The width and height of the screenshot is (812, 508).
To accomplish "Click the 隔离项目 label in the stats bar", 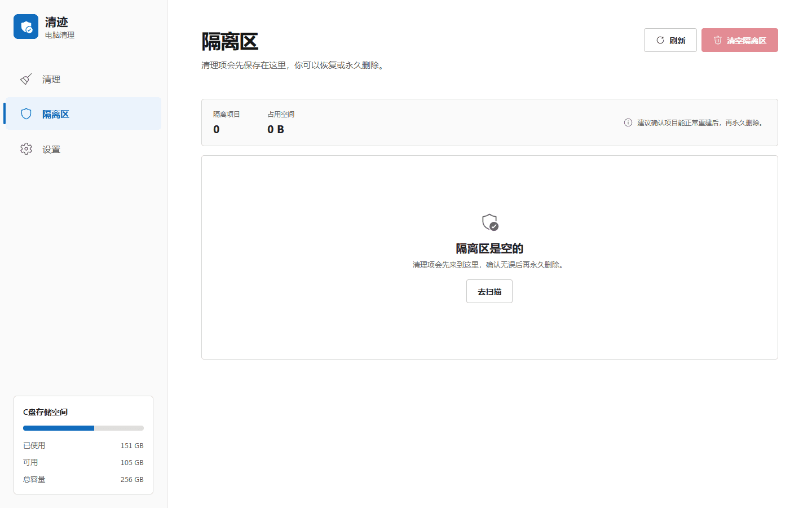I will click(227, 115).
